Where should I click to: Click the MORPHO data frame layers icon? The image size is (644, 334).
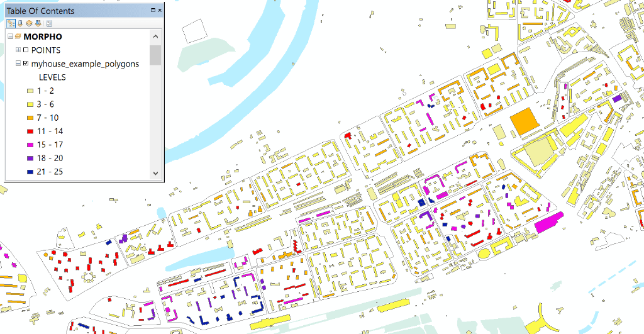pyautogui.click(x=18, y=36)
